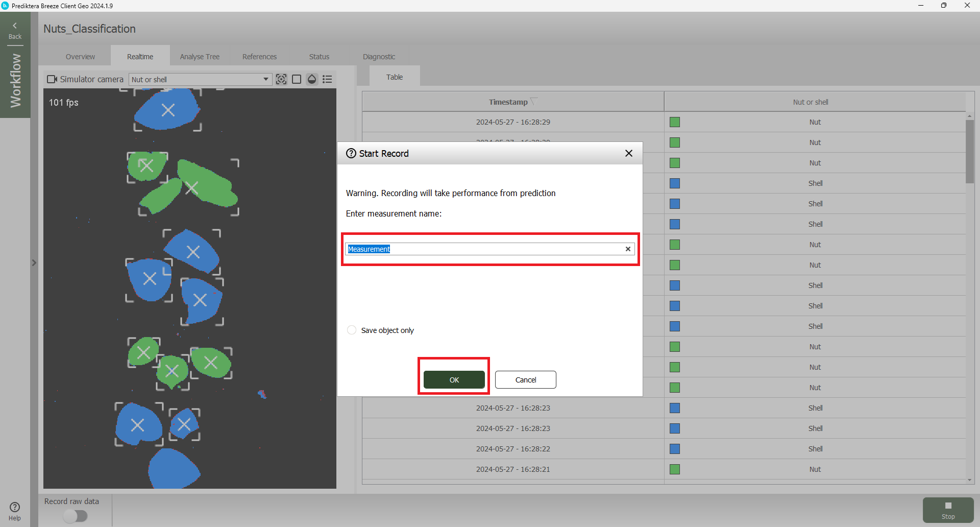
Task: Go Back using the sidebar arrow
Action: click(x=15, y=30)
